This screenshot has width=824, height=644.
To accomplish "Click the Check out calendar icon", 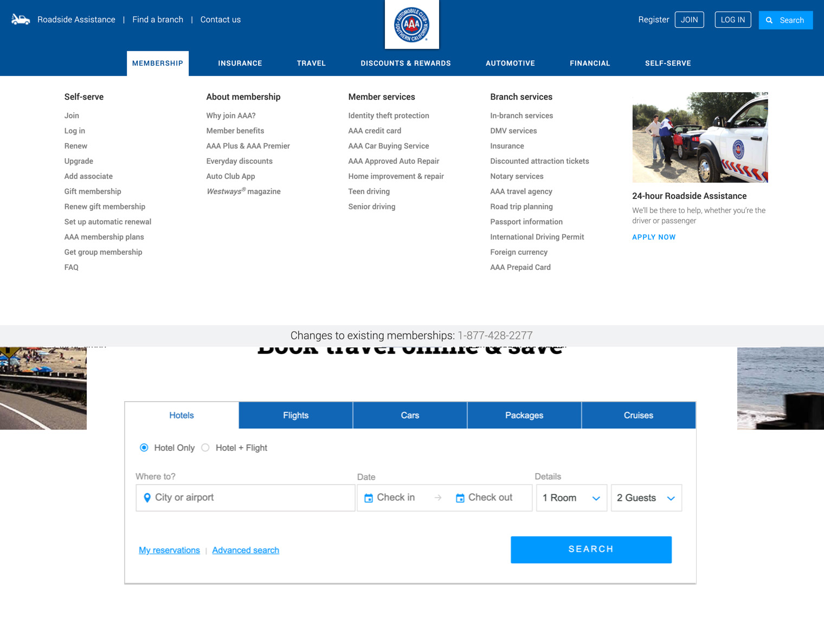I will pos(460,498).
